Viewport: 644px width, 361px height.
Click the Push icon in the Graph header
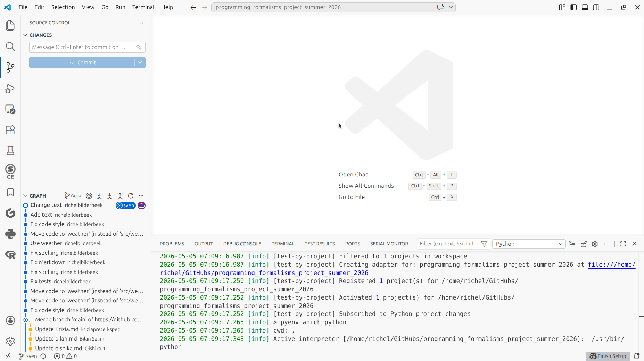(120, 196)
